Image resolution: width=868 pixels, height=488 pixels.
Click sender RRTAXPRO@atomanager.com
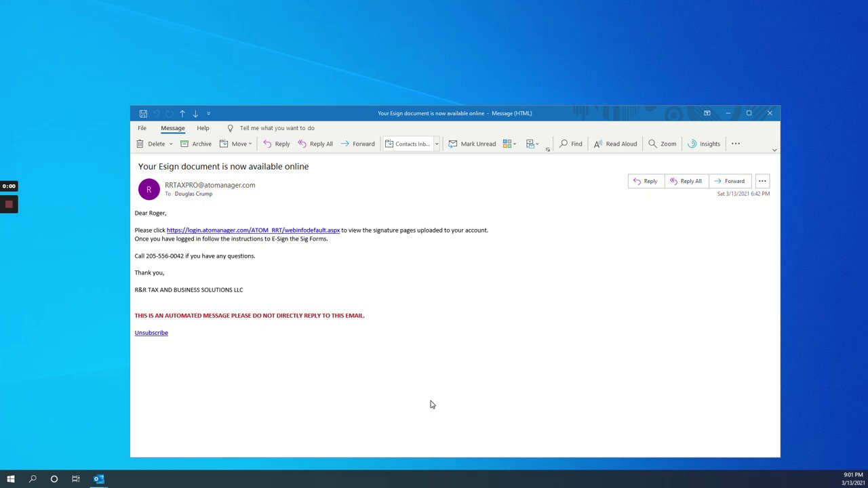click(210, 185)
